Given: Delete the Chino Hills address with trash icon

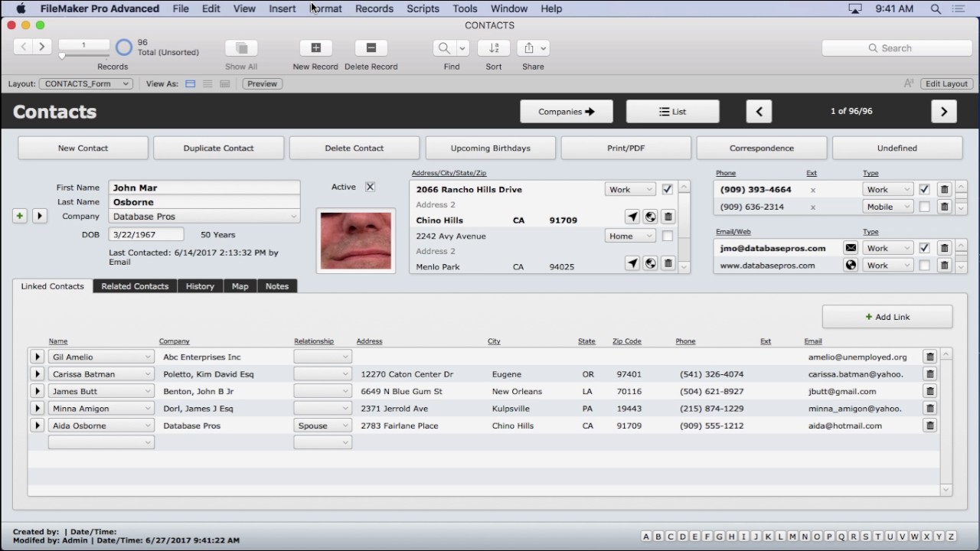Looking at the screenshot, I should 668,217.
